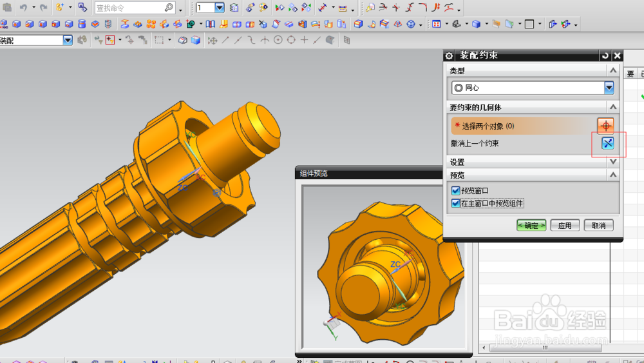Open the constraint type 同心 dropdown
Screen dimensions: 644x363
(x=609, y=88)
